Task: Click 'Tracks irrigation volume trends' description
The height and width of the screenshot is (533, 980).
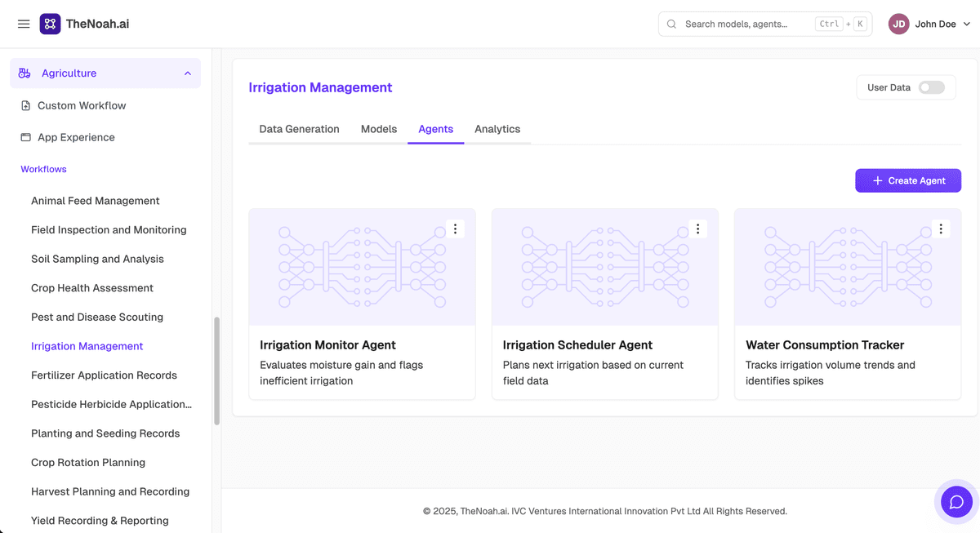Action: (x=831, y=373)
